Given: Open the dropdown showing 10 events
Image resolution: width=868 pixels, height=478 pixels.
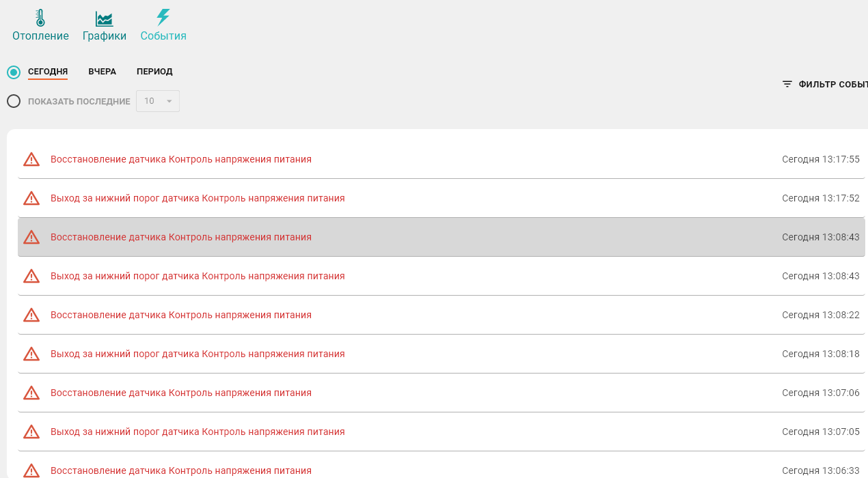Looking at the screenshot, I should (158, 101).
